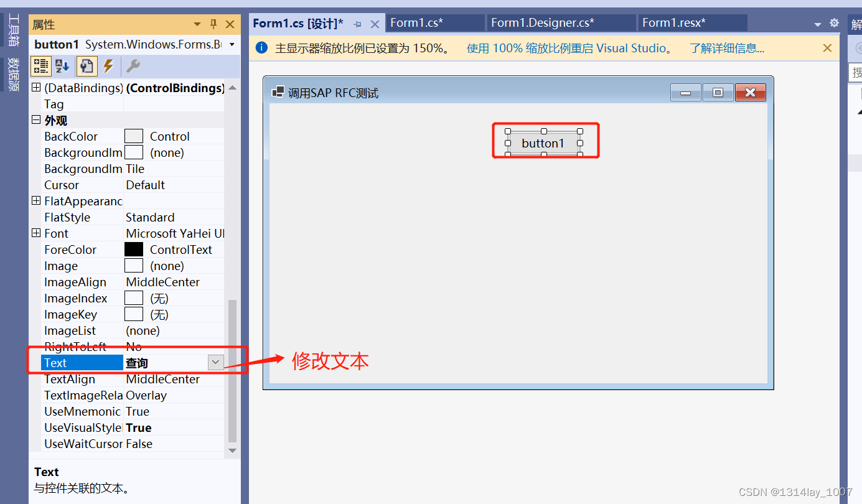Click the ImageIndex (无) preview box
This screenshot has width=862, height=504.
[x=134, y=298]
